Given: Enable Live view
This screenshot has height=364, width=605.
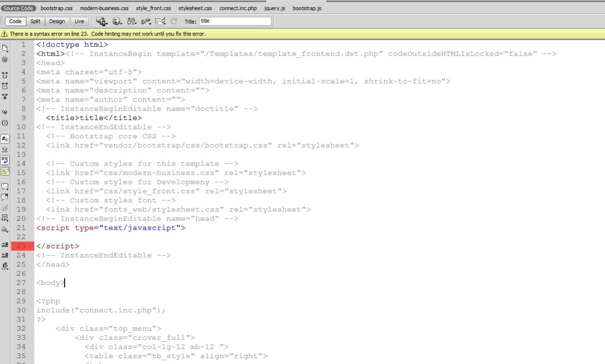Looking at the screenshot, I should [x=79, y=21].
